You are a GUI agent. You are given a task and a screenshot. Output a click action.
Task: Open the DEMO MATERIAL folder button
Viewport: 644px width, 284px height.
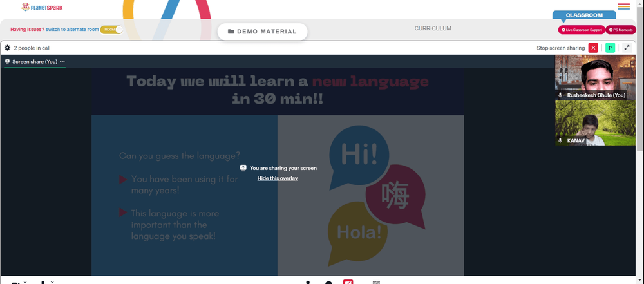point(262,32)
